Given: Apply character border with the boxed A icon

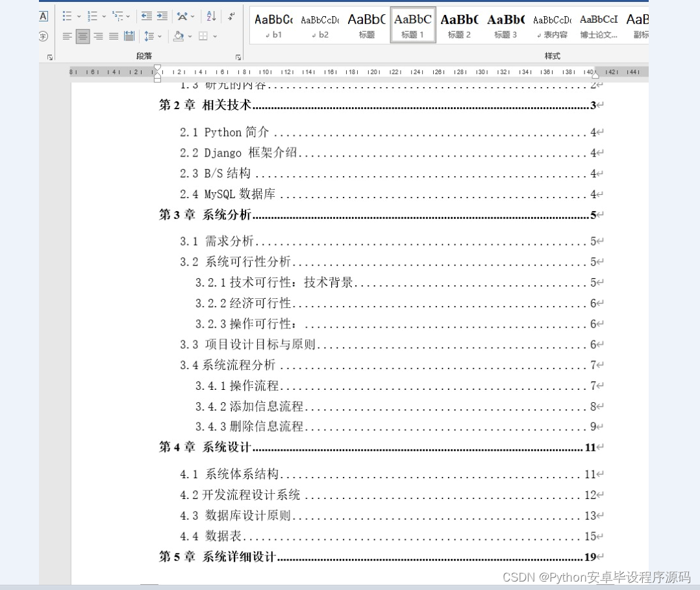Looking at the screenshot, I should (x=43, y=16).
